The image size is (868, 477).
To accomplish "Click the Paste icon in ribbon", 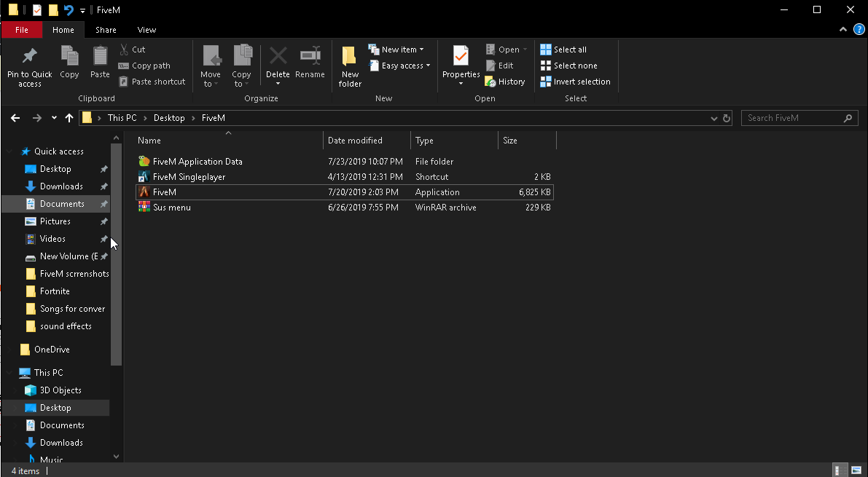I will click(x=100, y=57).
